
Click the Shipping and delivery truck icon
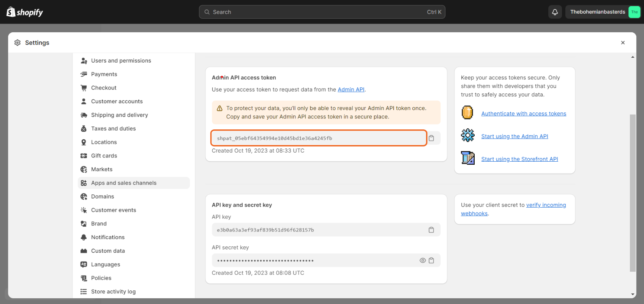click(x=84, y=115)
